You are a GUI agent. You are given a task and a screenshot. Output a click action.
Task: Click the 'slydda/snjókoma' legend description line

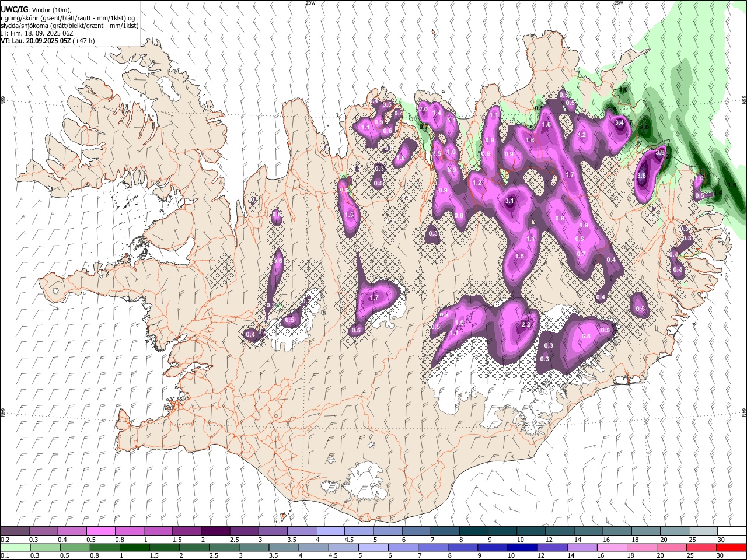(x=69, y=26)
